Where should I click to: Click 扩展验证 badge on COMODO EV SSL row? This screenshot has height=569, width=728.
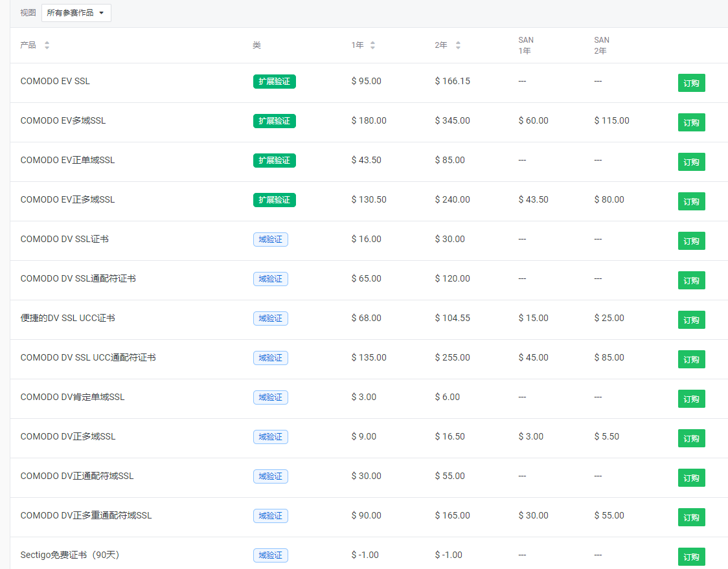274,82
